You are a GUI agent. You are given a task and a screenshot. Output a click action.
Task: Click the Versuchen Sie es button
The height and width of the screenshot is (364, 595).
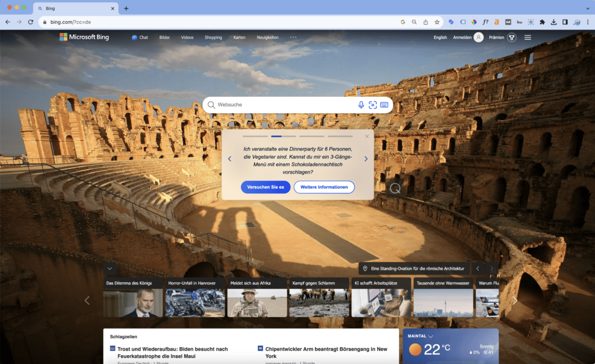[266, 187]
